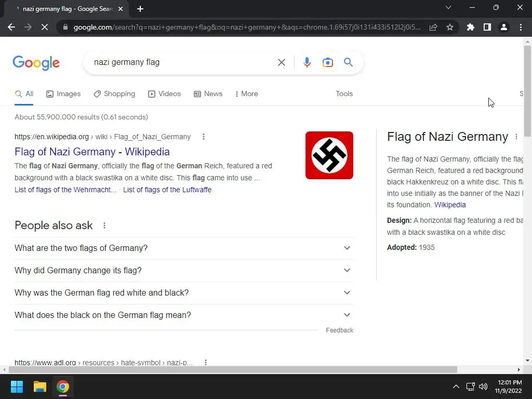Click the vertical scrollbar thumb

[x=527, y=91]
